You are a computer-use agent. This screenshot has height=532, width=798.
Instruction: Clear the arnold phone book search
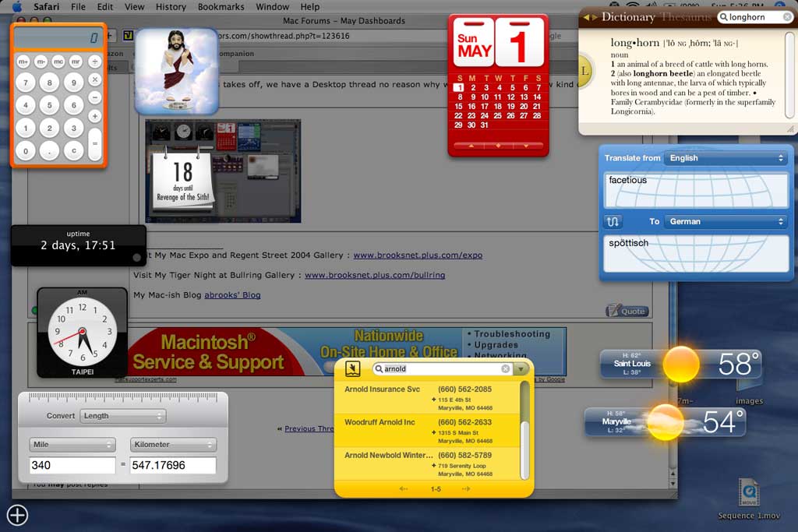tap(505, 368)
